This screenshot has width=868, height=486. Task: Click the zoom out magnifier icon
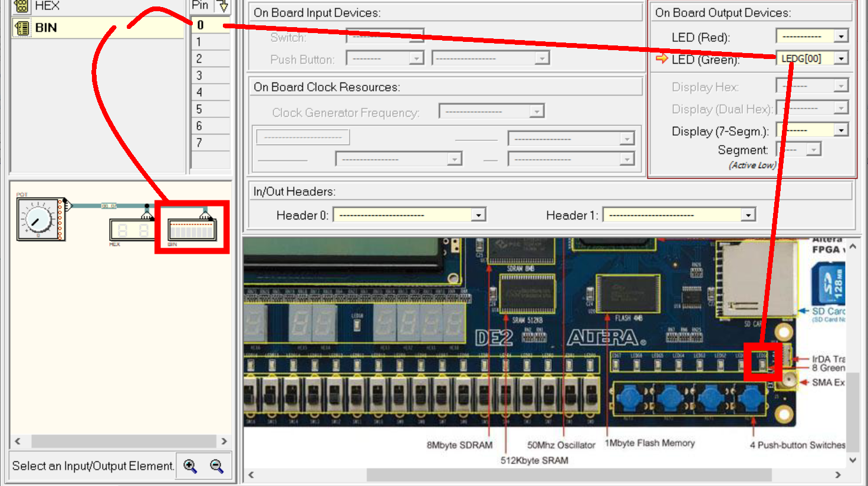pos(216,466)
